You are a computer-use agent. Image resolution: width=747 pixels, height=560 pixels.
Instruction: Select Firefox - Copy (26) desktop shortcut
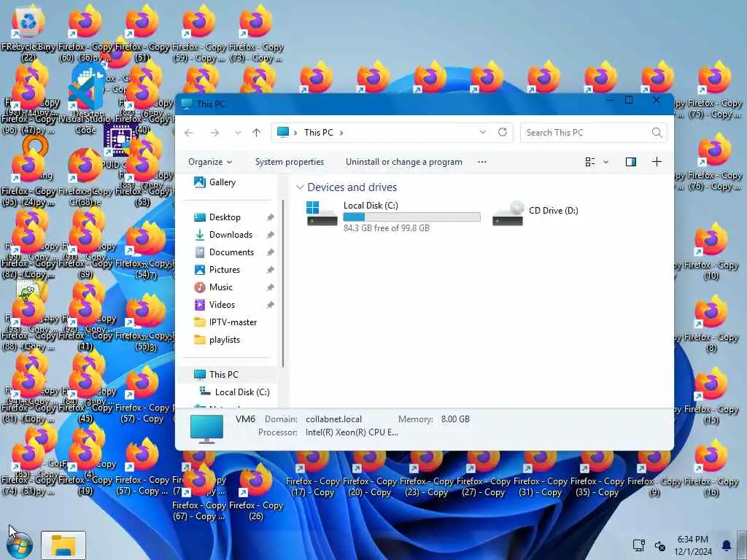[x=256, y=493]
